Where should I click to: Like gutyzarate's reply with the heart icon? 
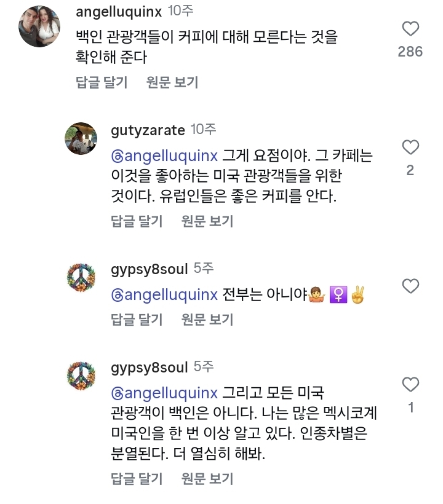[x=410, y=148]
